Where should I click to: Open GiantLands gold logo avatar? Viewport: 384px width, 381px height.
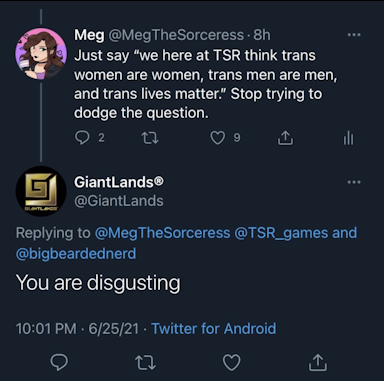41,191
